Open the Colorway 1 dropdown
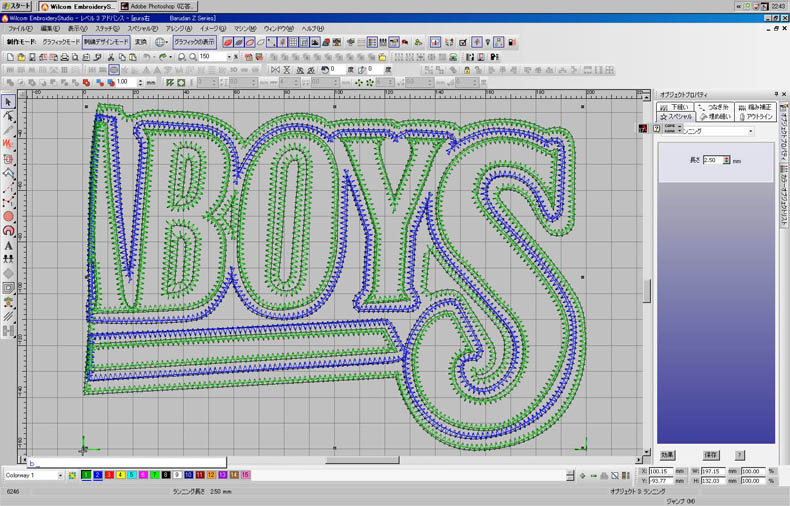Image resolution: width=790 pixels, height=506 pixels. coord(60,476)
